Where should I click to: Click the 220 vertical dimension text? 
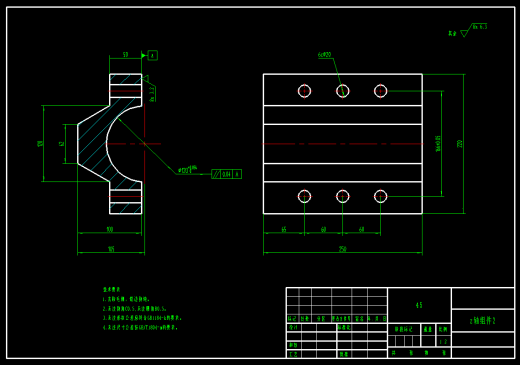pyautogui.click(x=460, y=144)
